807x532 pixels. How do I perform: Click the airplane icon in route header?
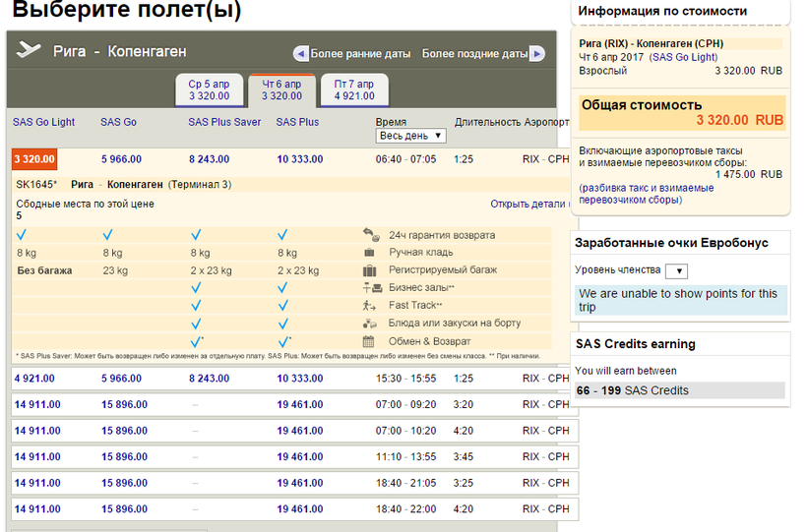(30, 50)
